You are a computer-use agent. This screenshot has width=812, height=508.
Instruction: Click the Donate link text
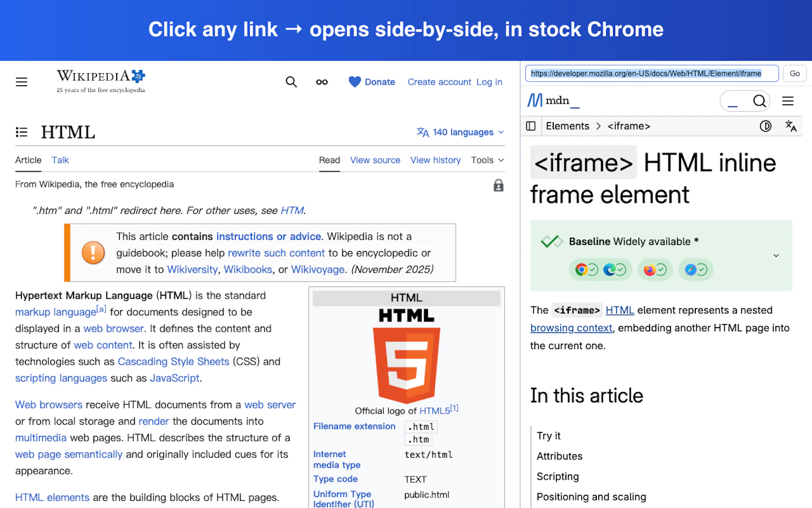click(x=380, y=82)
